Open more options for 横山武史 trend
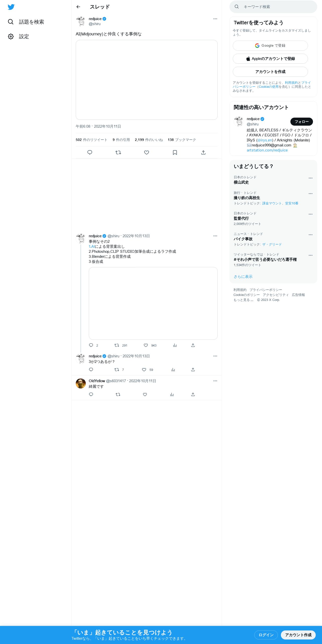322x644 pixels. click(310, 178)
